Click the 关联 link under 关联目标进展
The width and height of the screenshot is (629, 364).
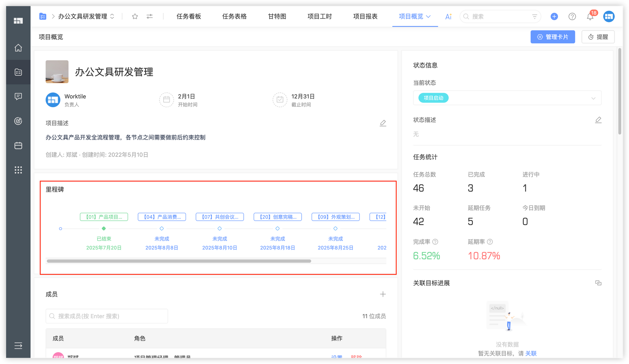coord(531,353)
